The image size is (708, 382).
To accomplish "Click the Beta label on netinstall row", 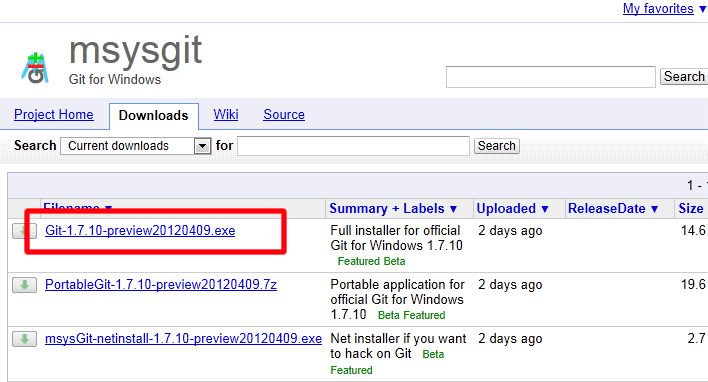I will [433, 354].
